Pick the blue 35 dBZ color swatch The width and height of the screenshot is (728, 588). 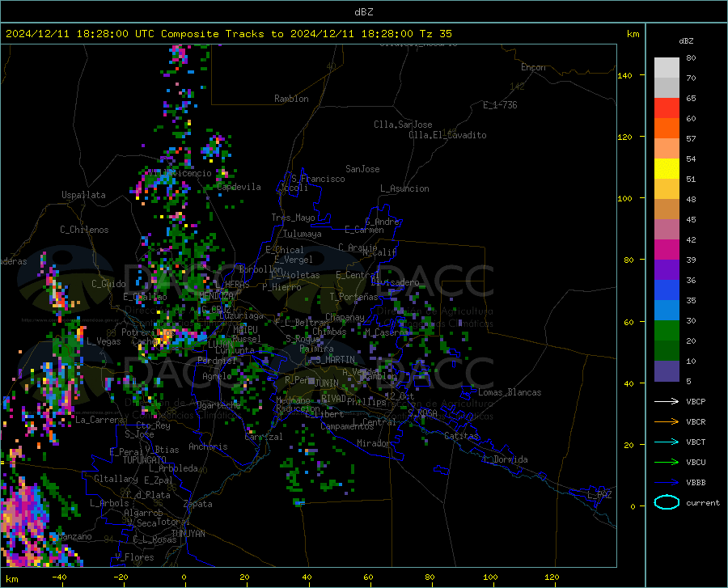coord(667,290)
